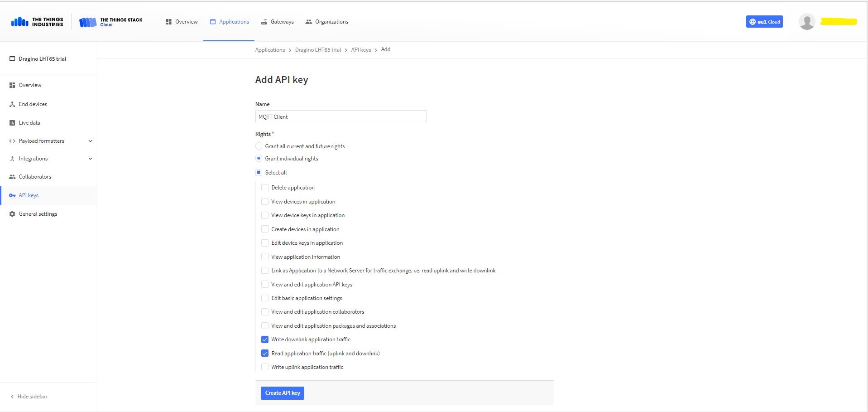This screenshot has height=412, width=868.
Task: Click the Name input field
Action: click(x=340, y=117)
